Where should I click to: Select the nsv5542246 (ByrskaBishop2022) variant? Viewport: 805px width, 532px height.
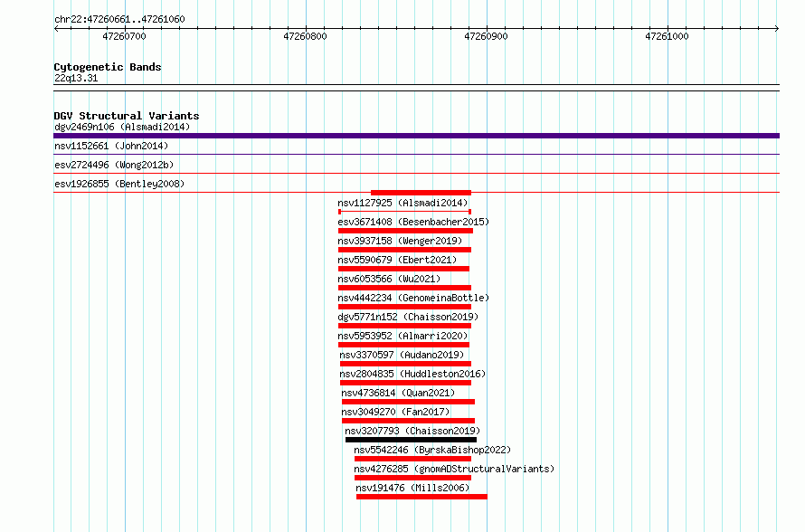[x=432, y=450]
